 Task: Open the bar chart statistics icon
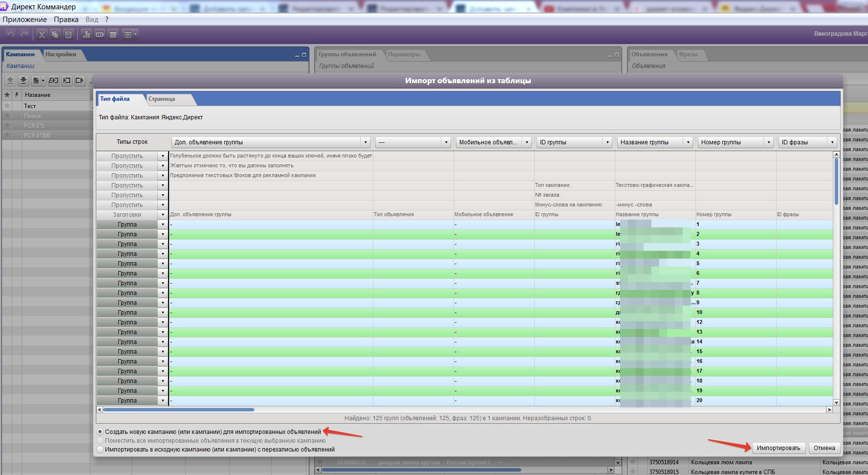tap(87, 34)
